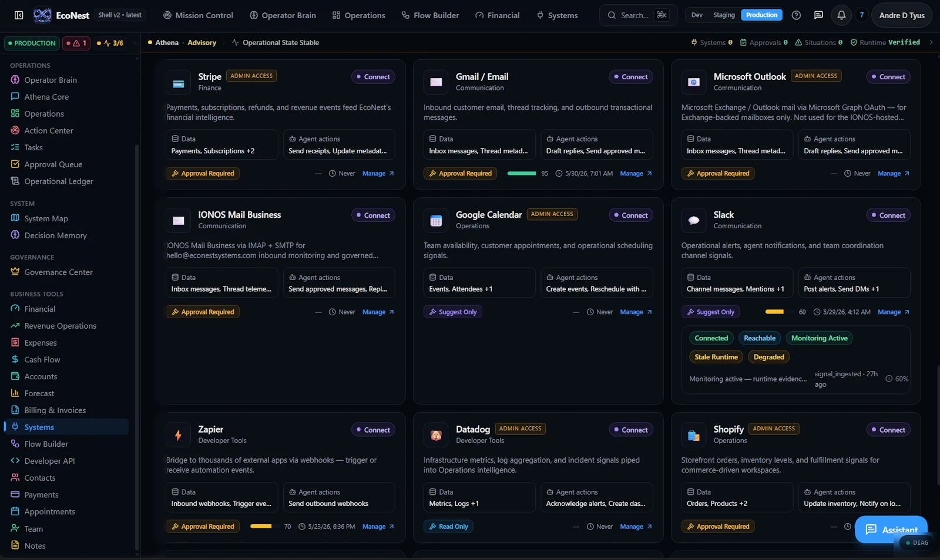This screenshot has width=940, height=560.
Task: Click the Search input field
Action: tap(638, 15)
